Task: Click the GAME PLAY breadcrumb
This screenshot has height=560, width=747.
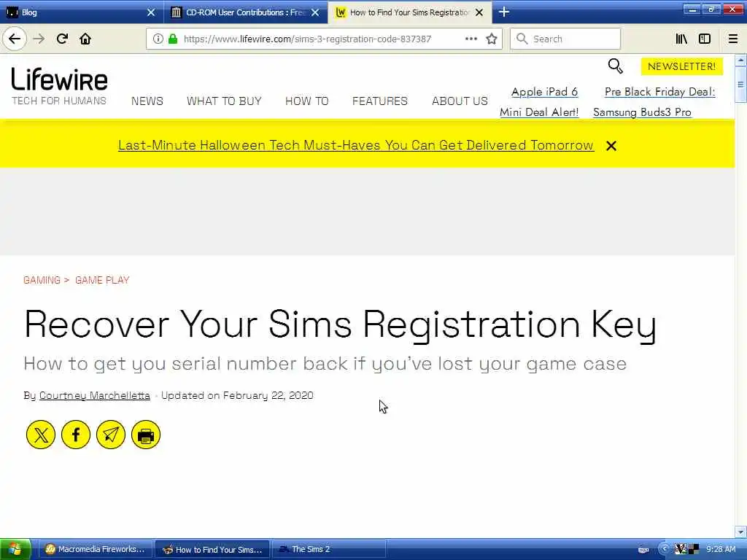Action: [x=102, y=280]
